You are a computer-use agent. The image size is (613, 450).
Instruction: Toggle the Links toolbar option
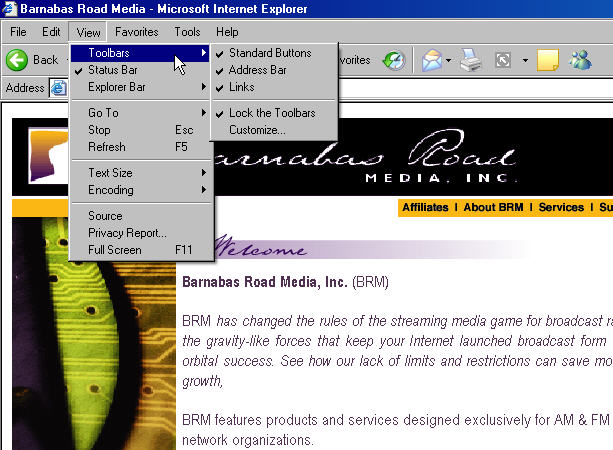(x=274, y=87)
